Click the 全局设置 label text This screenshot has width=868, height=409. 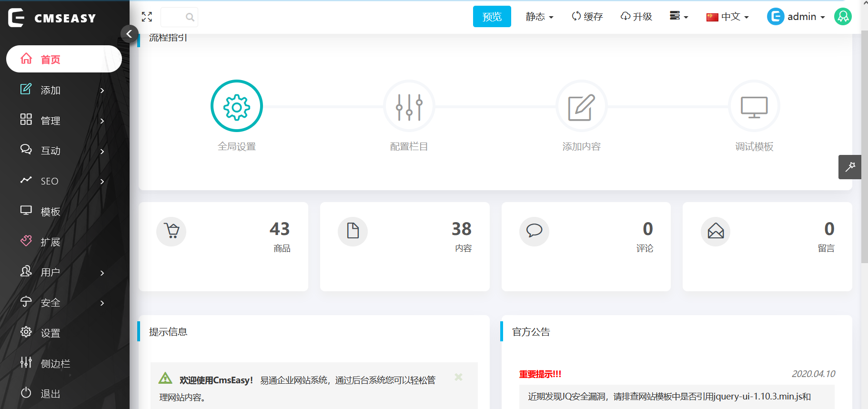237,146
